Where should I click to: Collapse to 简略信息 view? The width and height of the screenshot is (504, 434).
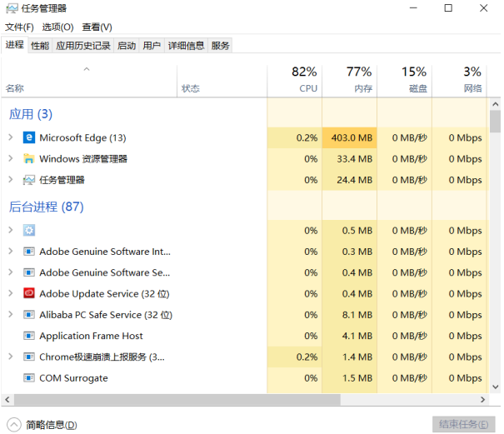pos(43,425)
